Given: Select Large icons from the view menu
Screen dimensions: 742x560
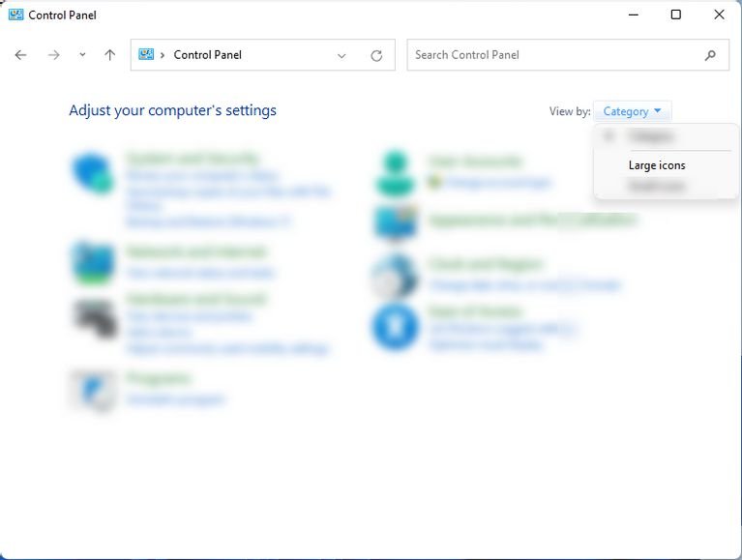Looking at the screenshot, I should 657,165.
